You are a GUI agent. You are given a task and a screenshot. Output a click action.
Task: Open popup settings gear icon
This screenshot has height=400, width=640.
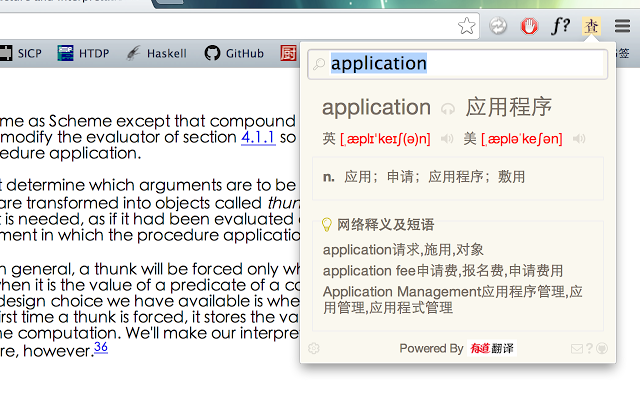(314, 348)
